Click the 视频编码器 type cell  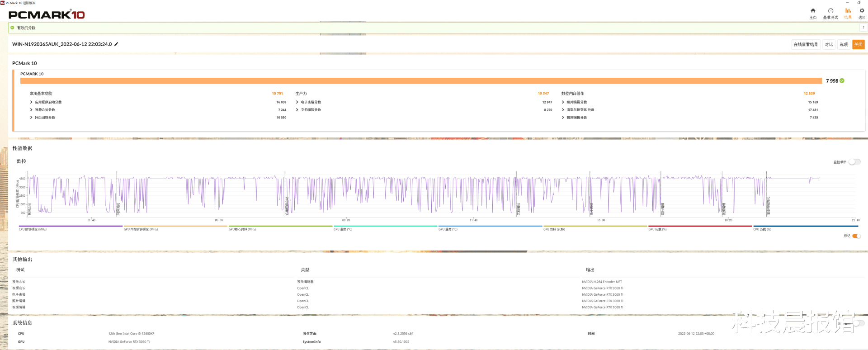pyautogui.click(x=305, y=282)
